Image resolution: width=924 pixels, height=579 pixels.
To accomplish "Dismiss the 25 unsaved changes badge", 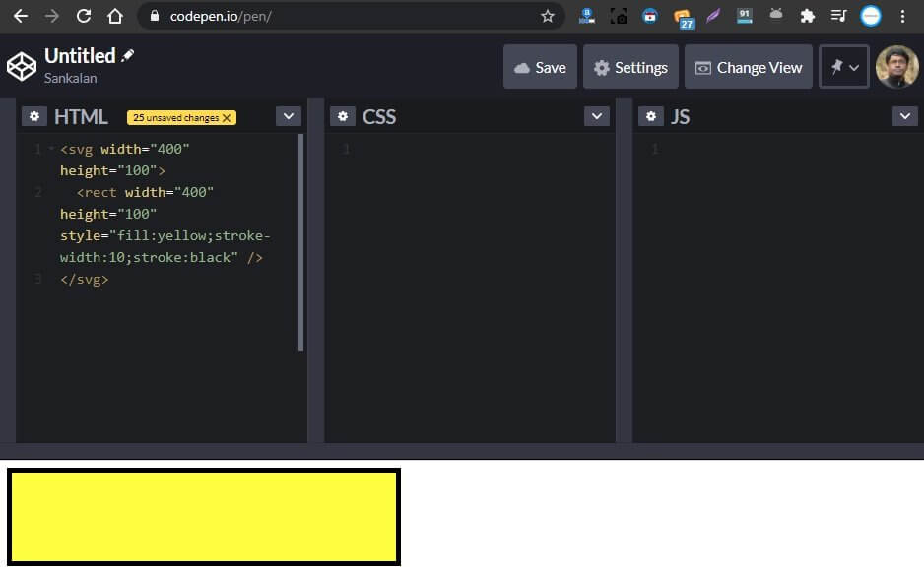I will (227, 118).
